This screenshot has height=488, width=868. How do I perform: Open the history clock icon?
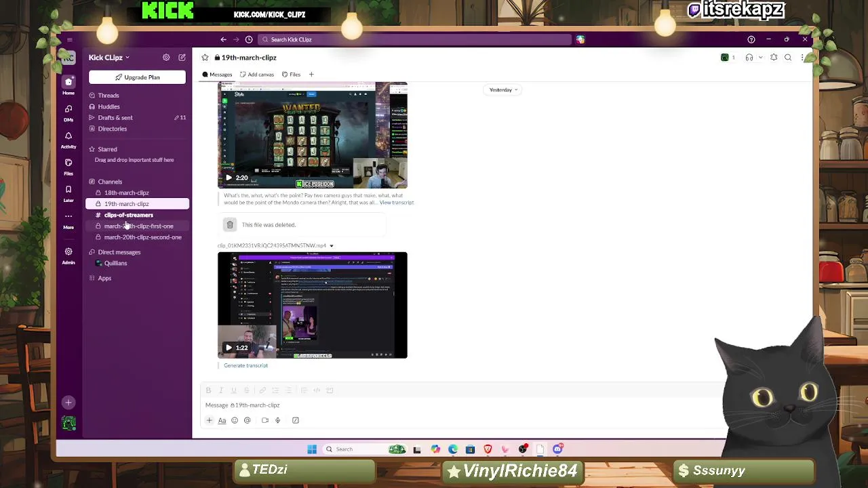pos(249,39)
